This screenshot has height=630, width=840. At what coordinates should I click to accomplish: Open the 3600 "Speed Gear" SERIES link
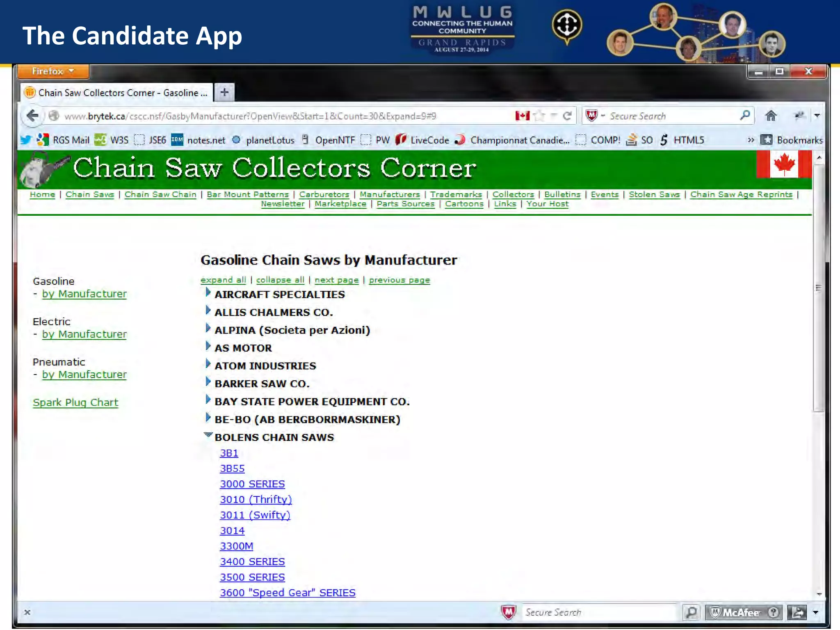coord(288,593)
